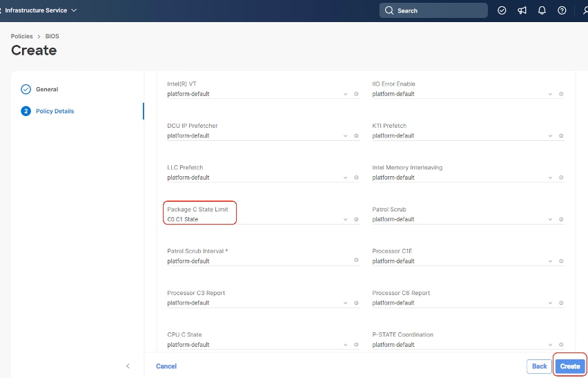Go to the General wizard step
The height and width of the screenshot is (378, 588).
47,89
